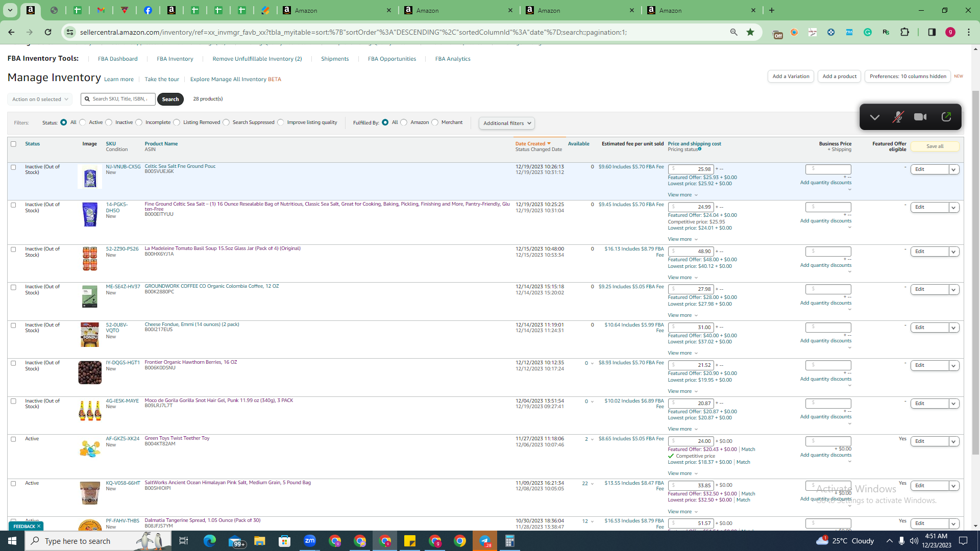Open Remove Unfulfillable Inventory (2)
Screen dimensions: 980x551
coord(257,59)
